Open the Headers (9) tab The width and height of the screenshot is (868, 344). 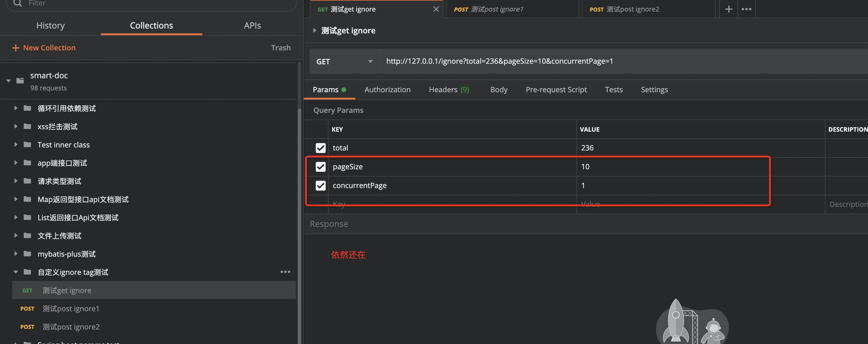449,89
